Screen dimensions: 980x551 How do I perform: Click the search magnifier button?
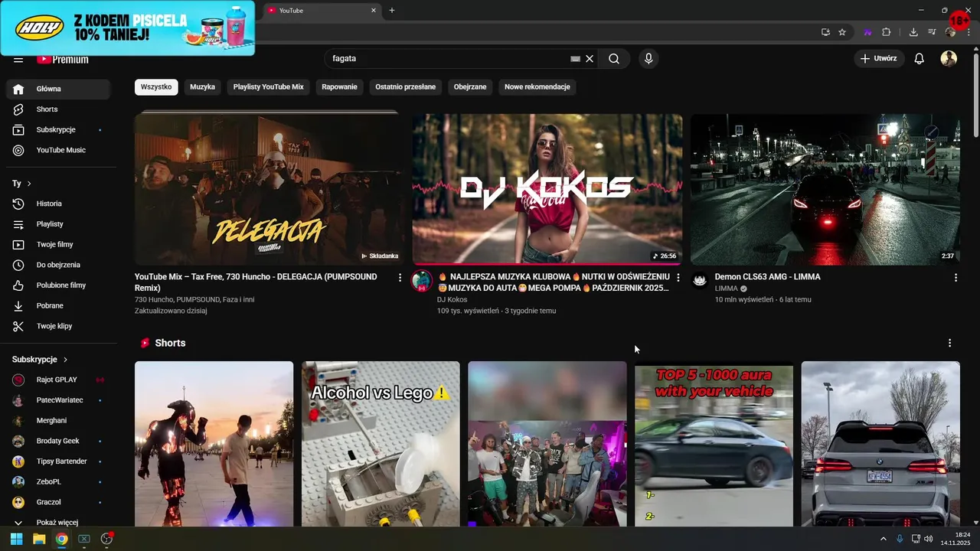coord(614,58)
